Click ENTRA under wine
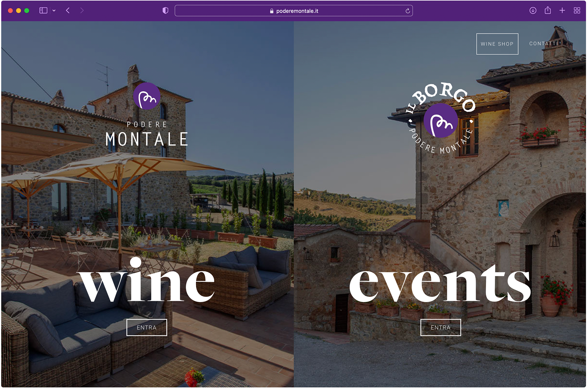The image size is (588, 389). (x=147, y=327)
